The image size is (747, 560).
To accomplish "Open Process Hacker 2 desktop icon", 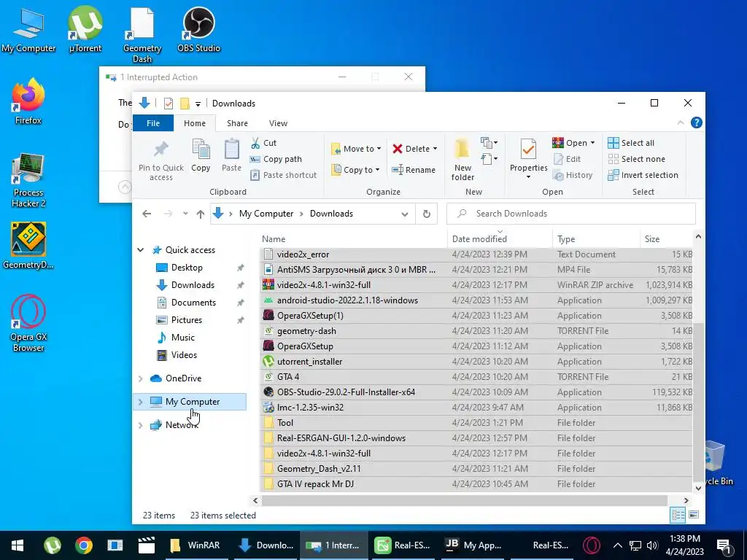I will click(x=28, y=181).
